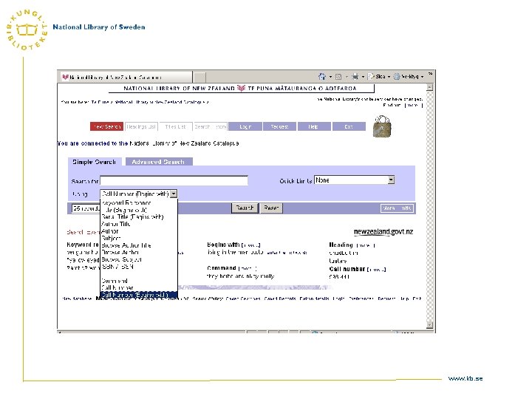The width and height of the screenshot is (532, 399).
Task: Click the Login navigation button
Action: (245, 126)
